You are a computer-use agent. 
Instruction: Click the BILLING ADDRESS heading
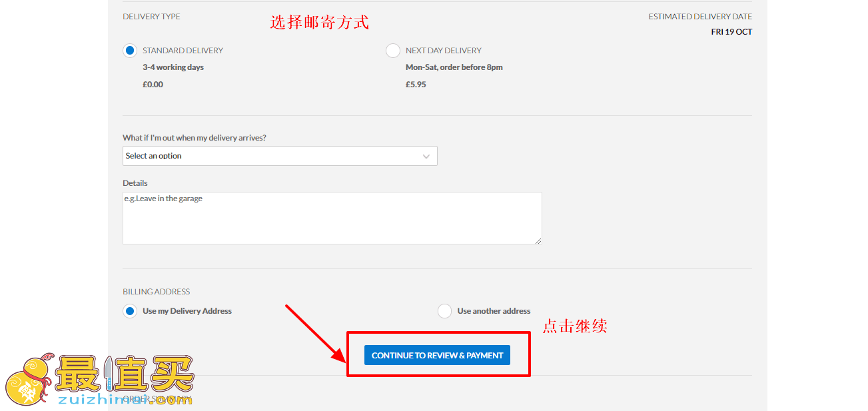click(157, 292)
